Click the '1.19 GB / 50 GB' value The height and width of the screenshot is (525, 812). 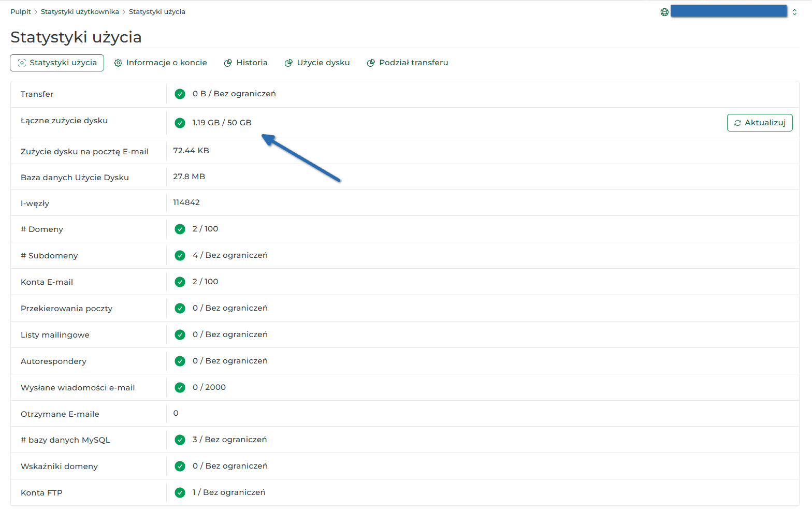[x=222, y=123]
